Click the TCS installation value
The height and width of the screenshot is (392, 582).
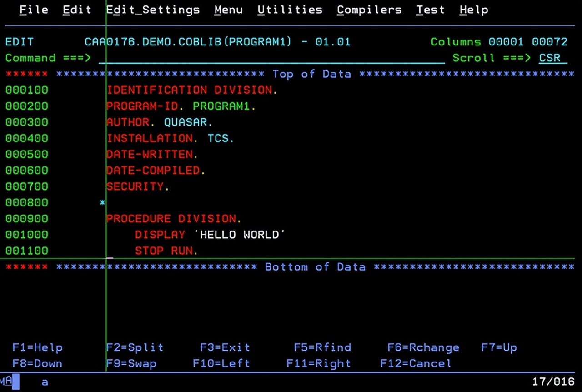coord(218,138)
